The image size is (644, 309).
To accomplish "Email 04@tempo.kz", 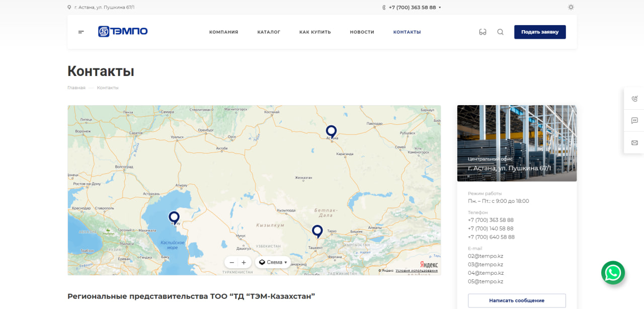I will (x=486, y=273).
